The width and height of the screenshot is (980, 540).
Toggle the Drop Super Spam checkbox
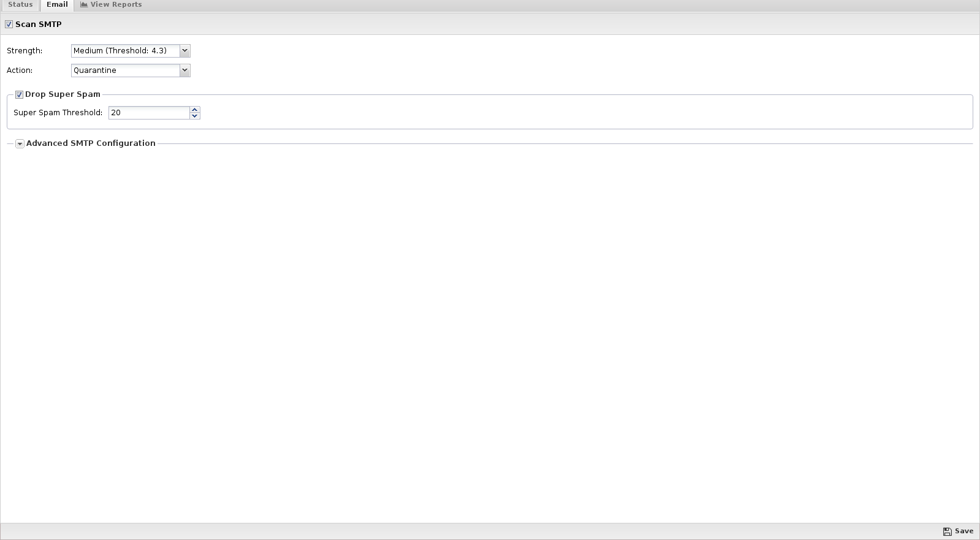(x=19, y=94)
